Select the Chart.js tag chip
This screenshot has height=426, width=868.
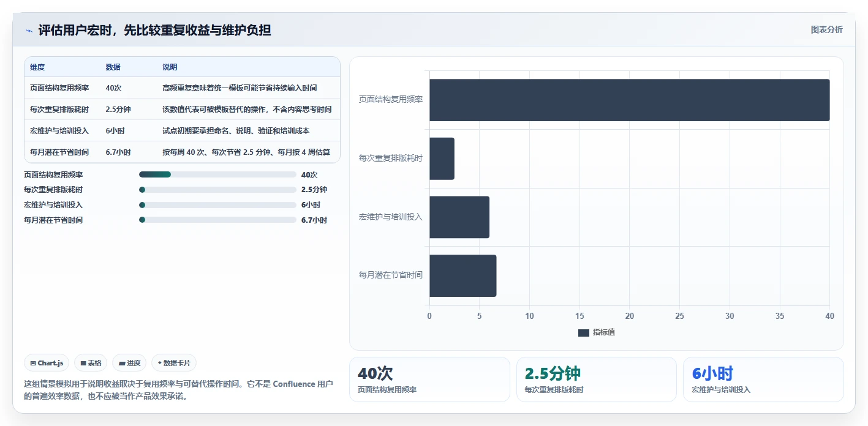[47, 363]
